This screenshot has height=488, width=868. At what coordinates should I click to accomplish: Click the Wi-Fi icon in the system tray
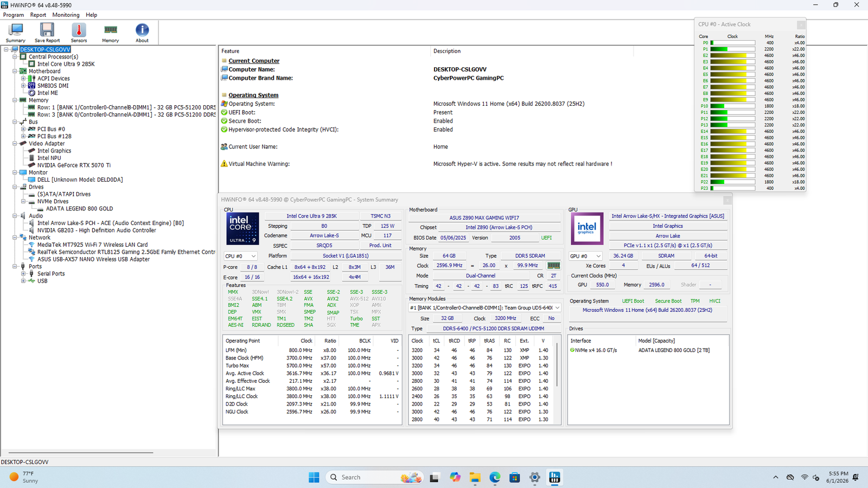coord(805,477)
